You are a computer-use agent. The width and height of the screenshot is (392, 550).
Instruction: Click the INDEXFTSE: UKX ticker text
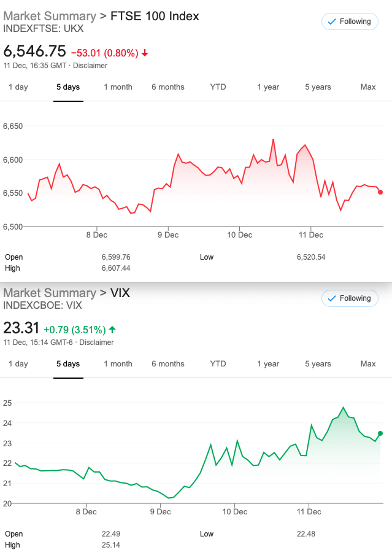[x=44, y=28]
